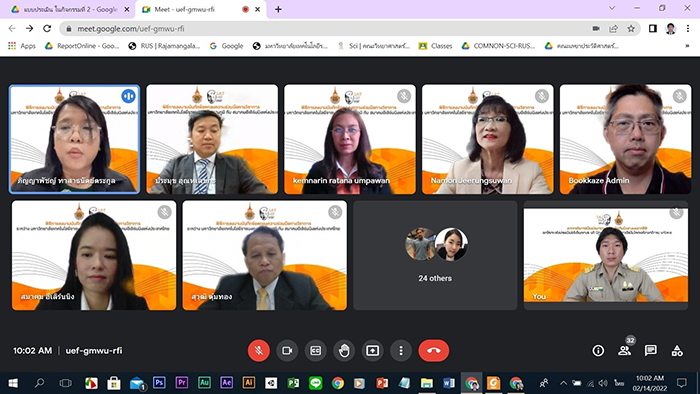Raise hand using the hand icon

tap(344, 351)
